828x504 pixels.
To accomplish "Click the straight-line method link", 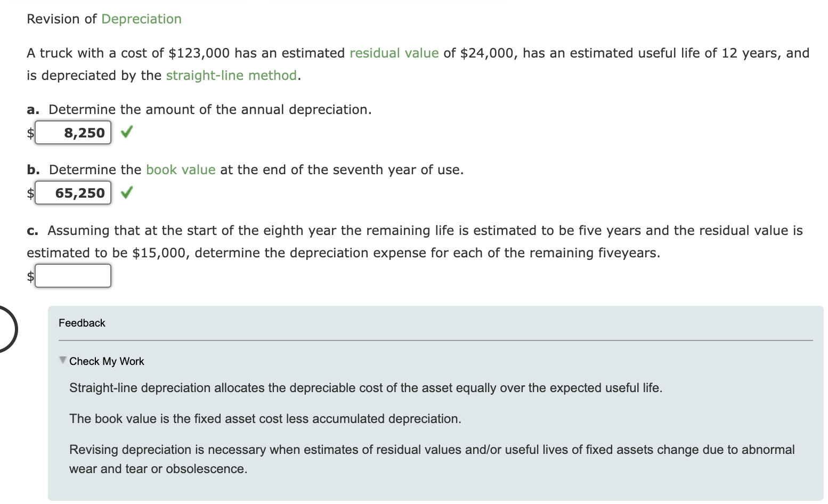I will point(231,75).
